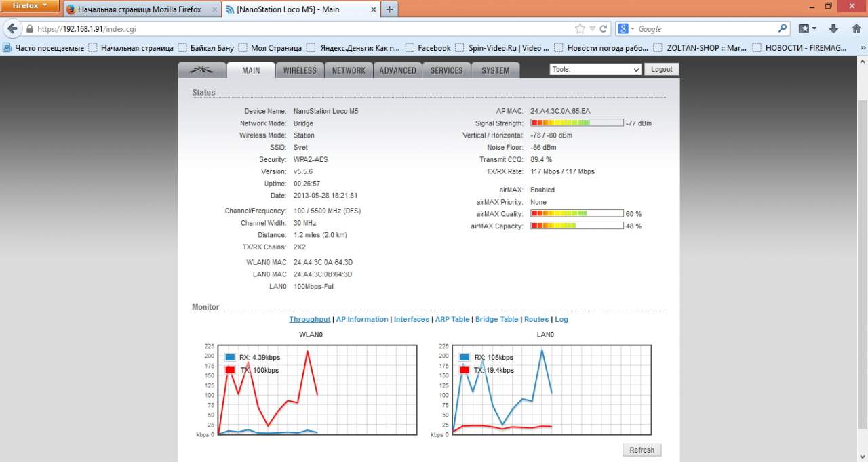Click the WLAN0 MAC value 24:A4:3C:0A:64:3D
The width and height of the screenshot is (868, 462).
(323, 261)
